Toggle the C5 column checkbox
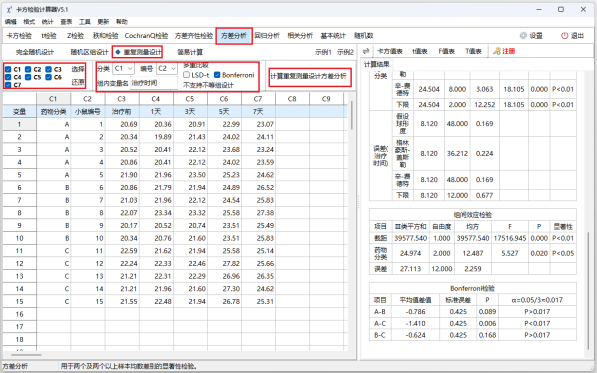This screenshot has height=373, width=597. 28,77
